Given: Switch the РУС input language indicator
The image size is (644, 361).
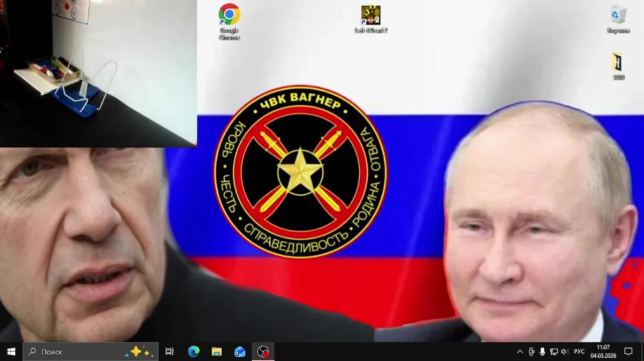Looking at the screenshot, I should coord(579,351).
